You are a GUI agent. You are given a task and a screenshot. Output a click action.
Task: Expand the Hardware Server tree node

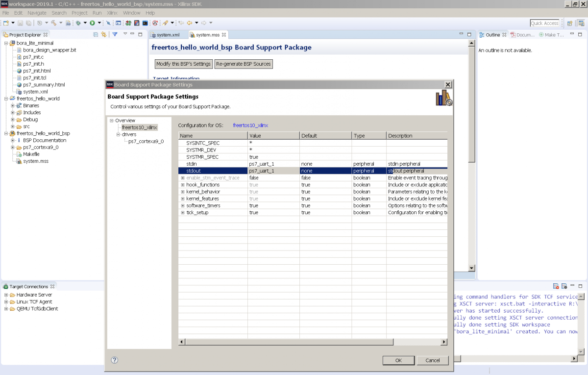coord(6,295)
